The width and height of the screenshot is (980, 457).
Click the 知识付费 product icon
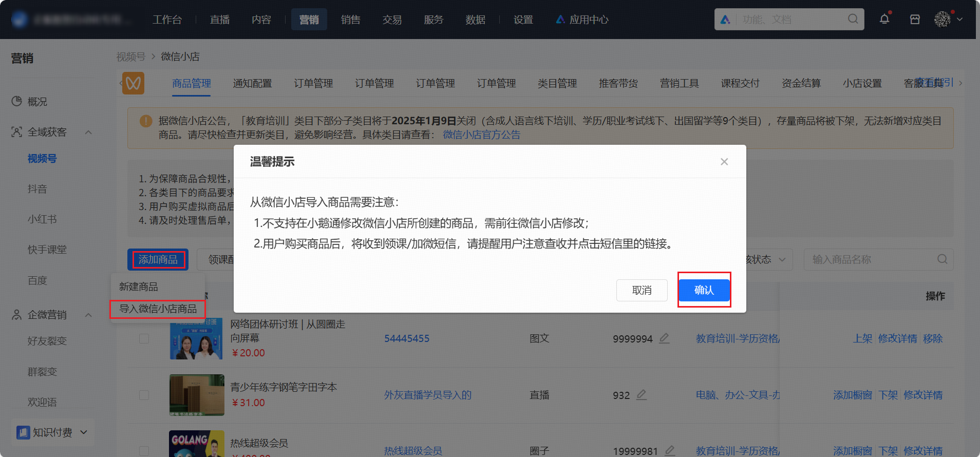pyautogui.click(x=23, y=432)
